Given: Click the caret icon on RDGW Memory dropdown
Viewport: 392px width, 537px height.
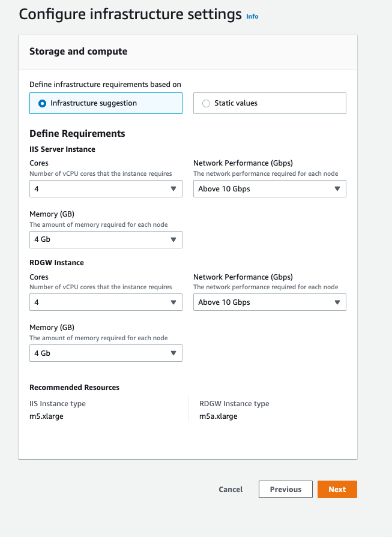Looking at the screenshot, I should [175, 353].
